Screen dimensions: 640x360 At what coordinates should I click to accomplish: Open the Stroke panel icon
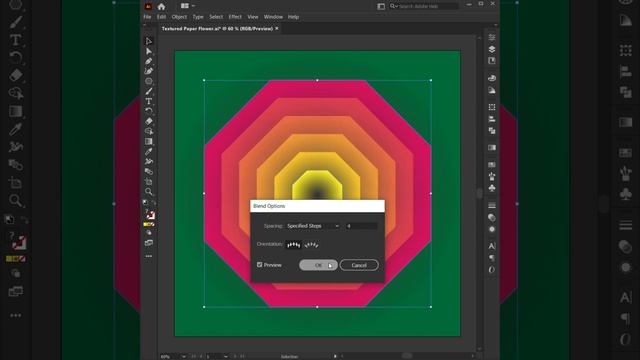492,205
